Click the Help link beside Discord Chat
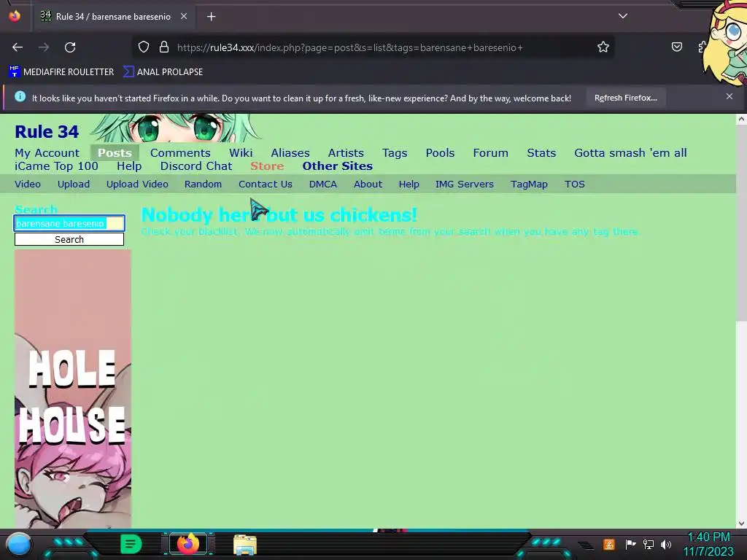The image size is (747, 560). tap(129, 166)
